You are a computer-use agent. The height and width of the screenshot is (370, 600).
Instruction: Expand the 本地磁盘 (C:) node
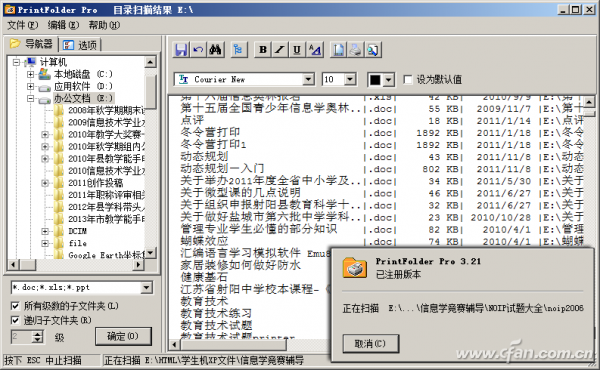pyautogui.click(x=30, y=74)
